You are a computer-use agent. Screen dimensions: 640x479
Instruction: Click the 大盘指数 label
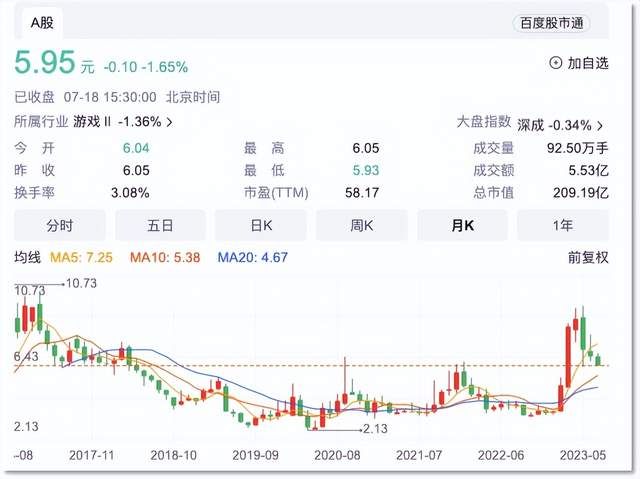tap(484, 122)
